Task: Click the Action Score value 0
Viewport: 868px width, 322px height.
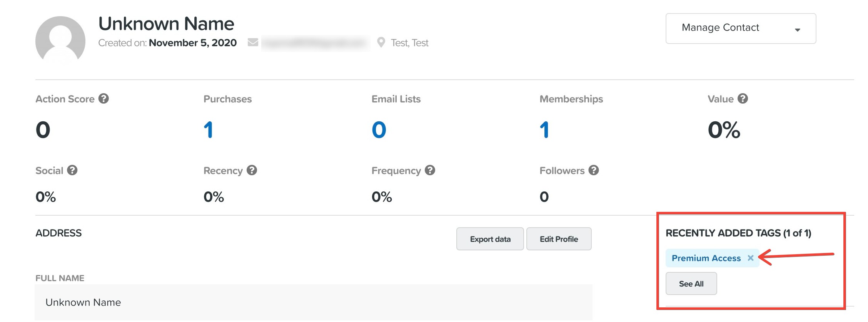Action: click(x=43, y=130)
